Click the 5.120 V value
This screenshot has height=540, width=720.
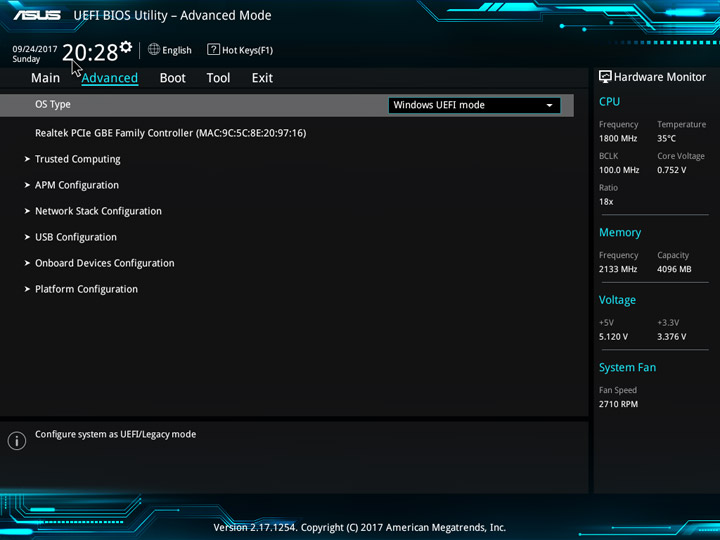[x=613, y=337]
